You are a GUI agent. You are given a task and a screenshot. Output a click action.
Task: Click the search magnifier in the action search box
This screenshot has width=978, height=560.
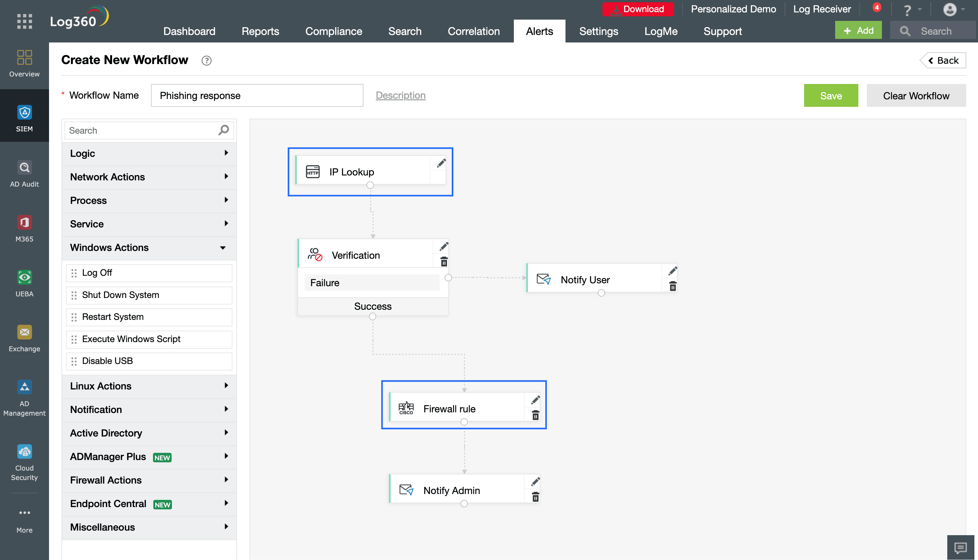tap(223, 130)
